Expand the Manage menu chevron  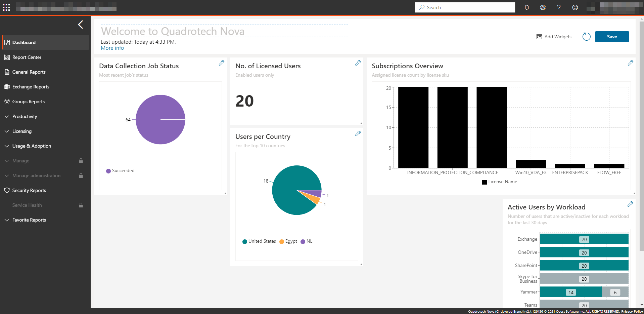pyautogui.click(x=7, y=161)
